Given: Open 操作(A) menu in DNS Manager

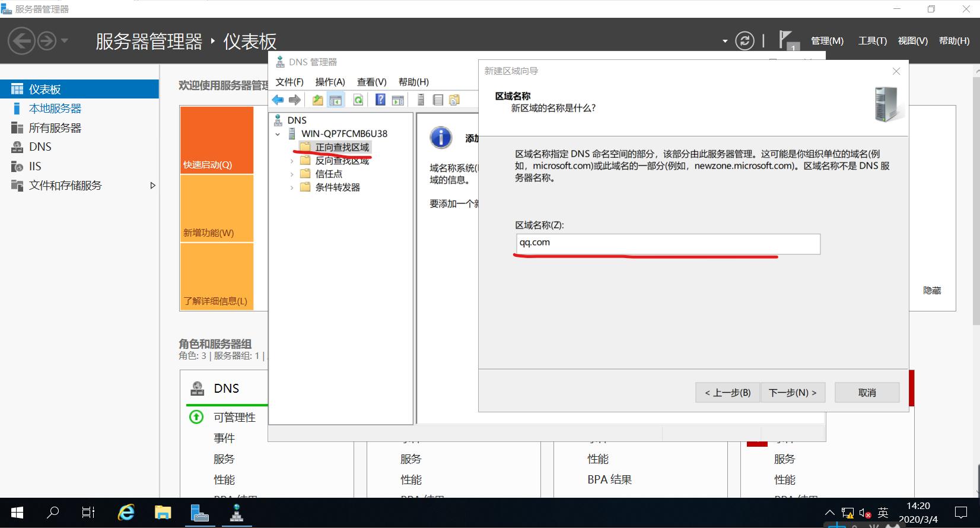Looking at the screenshot, I should coord(330,82).
